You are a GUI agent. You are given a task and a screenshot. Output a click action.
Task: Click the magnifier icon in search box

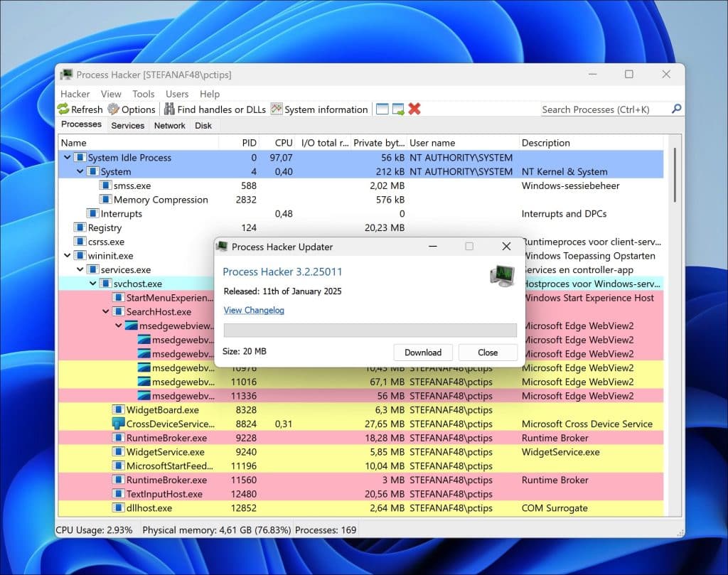click(x=676, y=109)
